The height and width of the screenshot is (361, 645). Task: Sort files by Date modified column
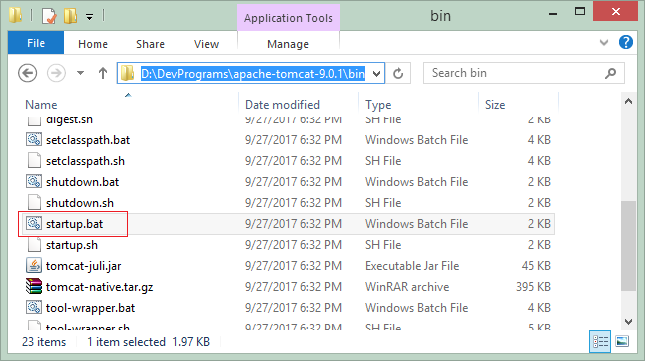tap(282, 105)
